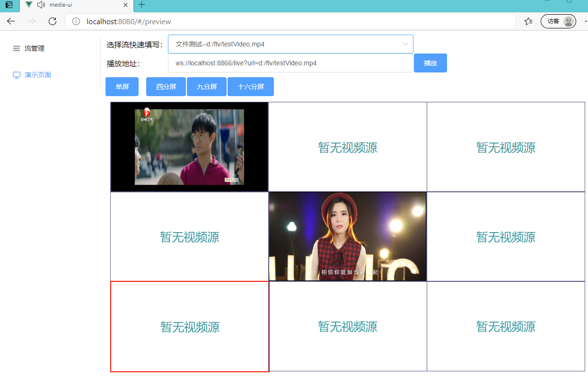Expand the stream selection dropdown
The image size is (588, 386).
tap(290, 44)
